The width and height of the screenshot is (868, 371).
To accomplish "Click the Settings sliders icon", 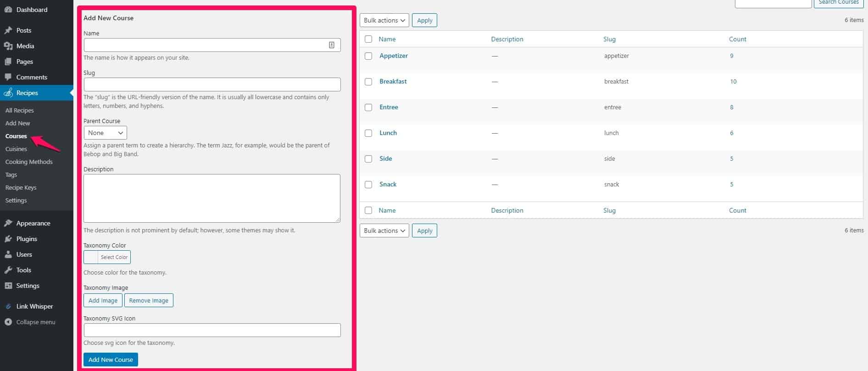I will click(8, 286).
